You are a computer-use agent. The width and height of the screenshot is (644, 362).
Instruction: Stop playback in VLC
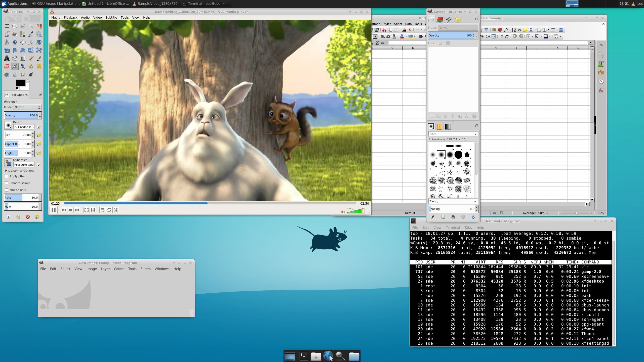point(70,210)
